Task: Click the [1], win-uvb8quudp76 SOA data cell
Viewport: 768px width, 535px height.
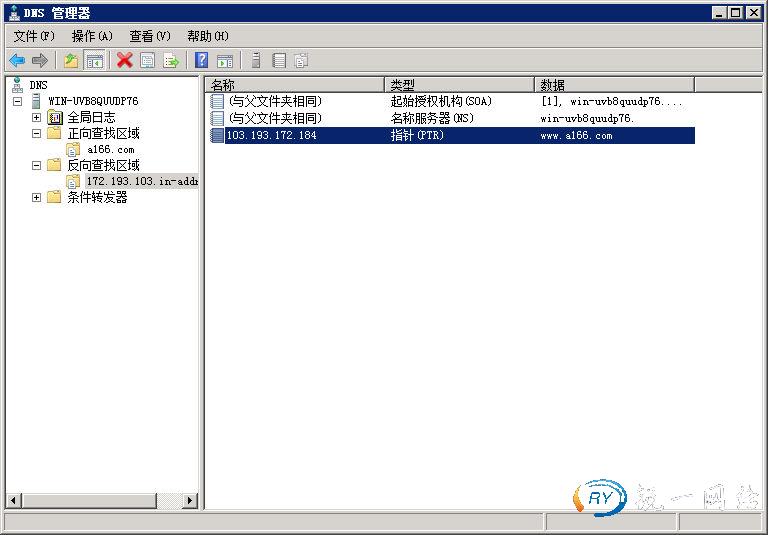Action: point(611,101)
